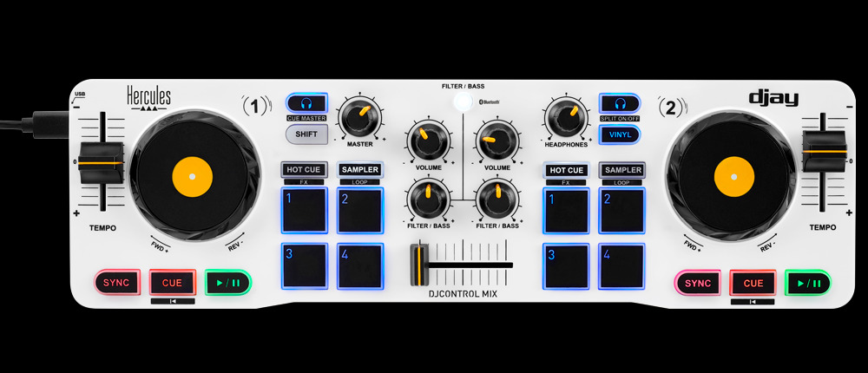This screenshot has height=373, width=868.
Task: Click the SHIFT button
Action: pos(306,134)
